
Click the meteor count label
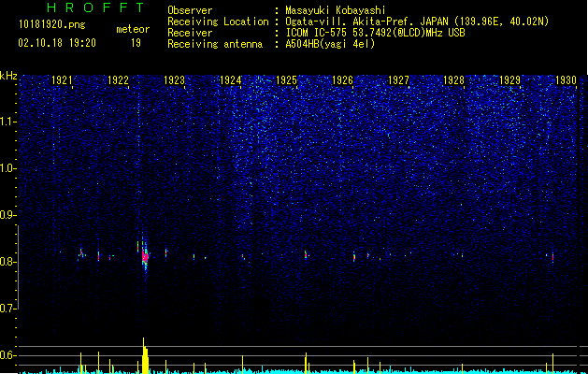(x=133, y=29)
